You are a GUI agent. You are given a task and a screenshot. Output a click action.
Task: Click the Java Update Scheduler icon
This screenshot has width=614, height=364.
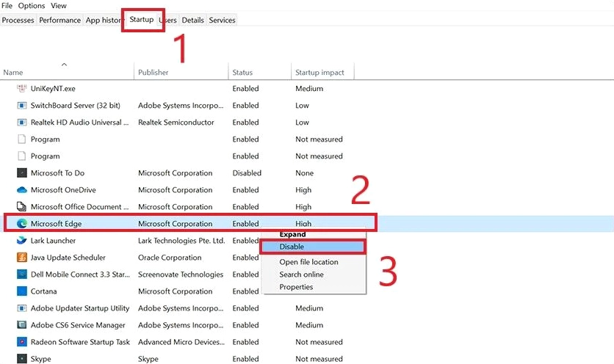[x=21, y=258]
